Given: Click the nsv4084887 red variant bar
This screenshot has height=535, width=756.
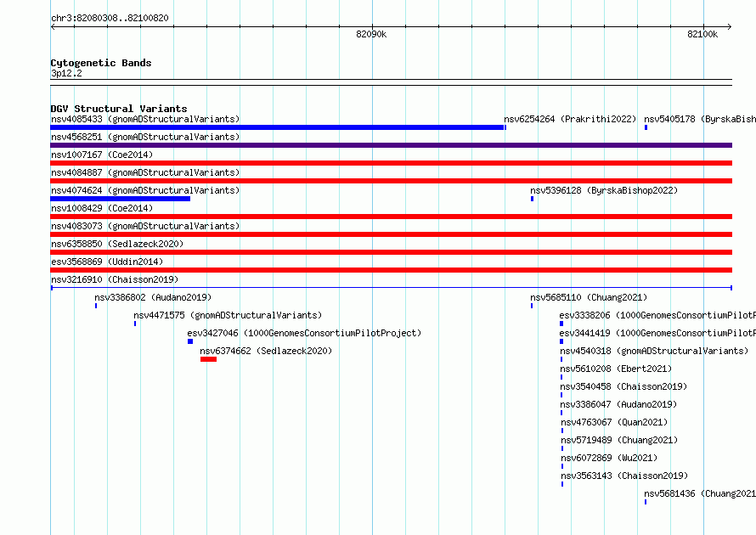Looking at the screenshot, I should pos(391,181).
